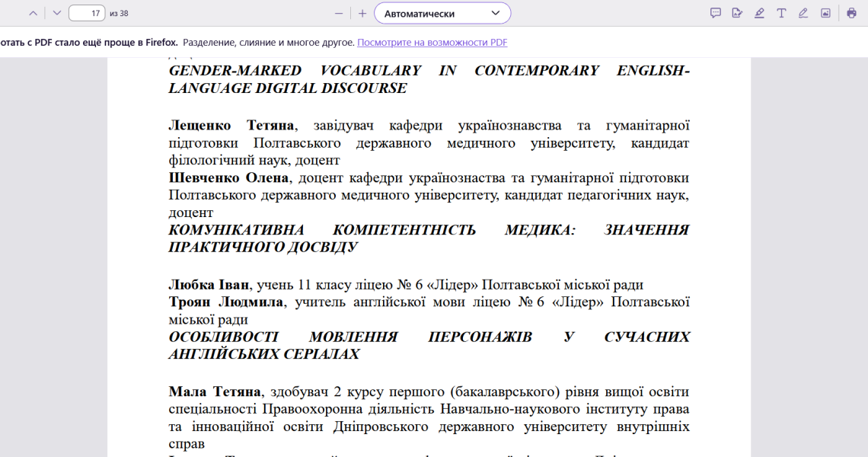Click the words здобувач 2 курсу
Image resolution: width=868 pixels, height=457 pixels.
(322, 391)
